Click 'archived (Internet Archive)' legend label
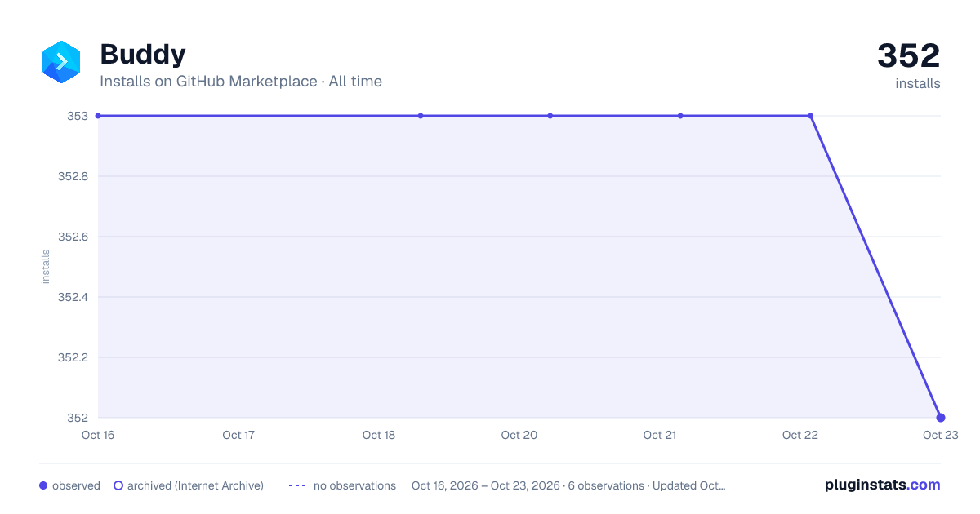980x514 pixels. click(195, 485)
